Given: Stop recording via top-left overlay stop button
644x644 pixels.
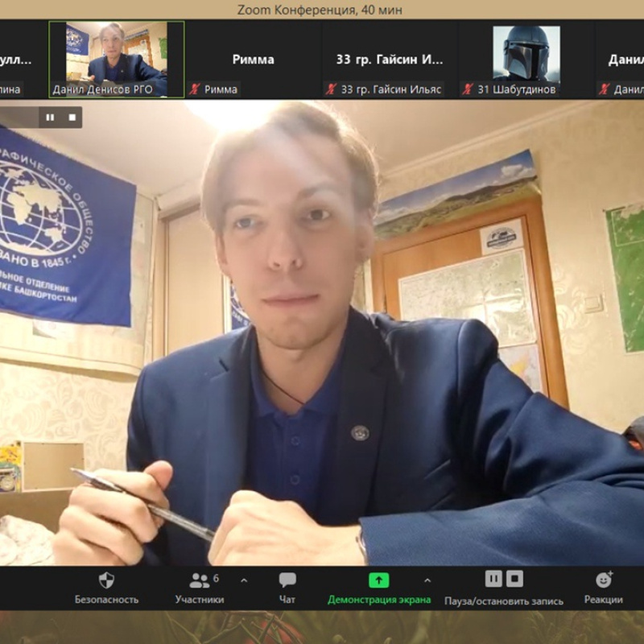Looking at the screenshot, I should tap(72, 118).
